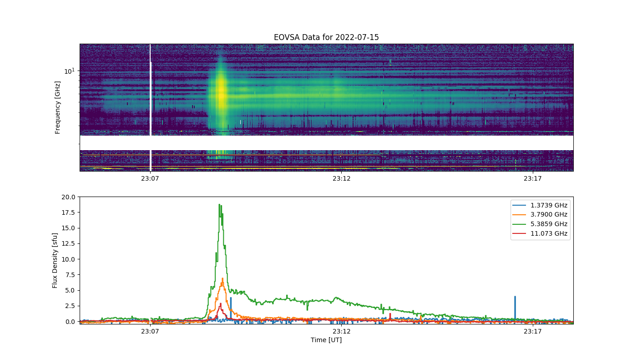Click the 10¹ frequency tick label

(69, 71)
